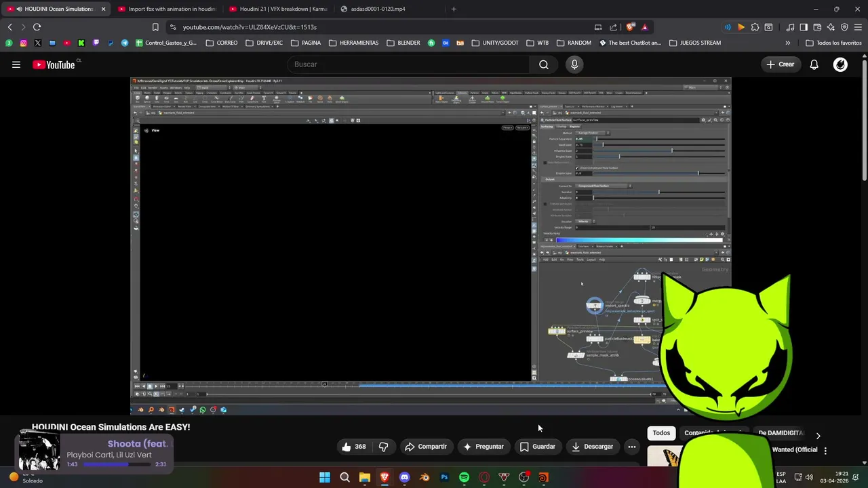Open Brave main menu button
The width and height of the screenshot is (868, 488).
pos(858,27)
